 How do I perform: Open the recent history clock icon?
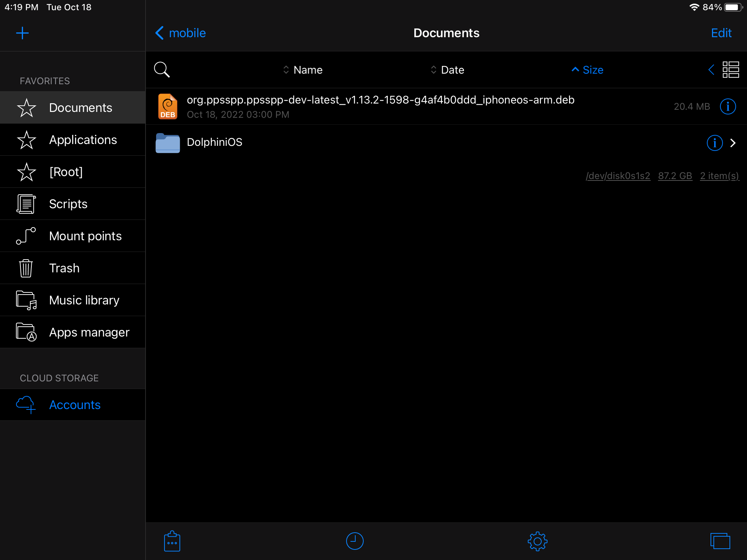pos(355,541)
